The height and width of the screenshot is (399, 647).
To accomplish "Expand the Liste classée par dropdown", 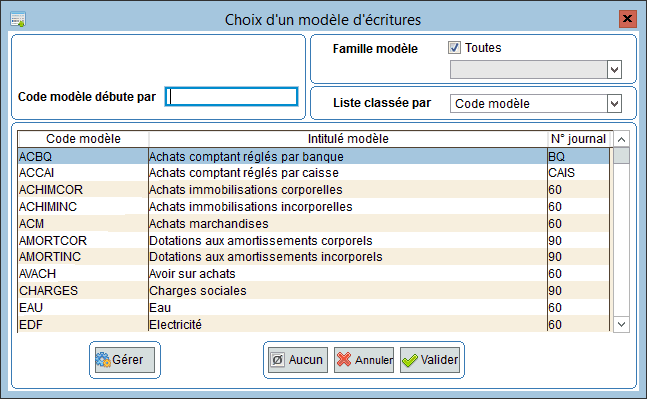I will [x=614, y=104].
